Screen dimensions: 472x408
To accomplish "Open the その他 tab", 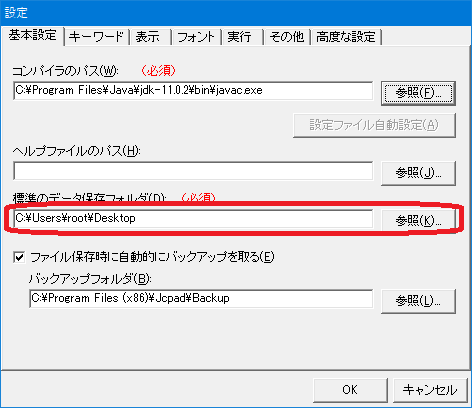I will click(x=287, y=37).
